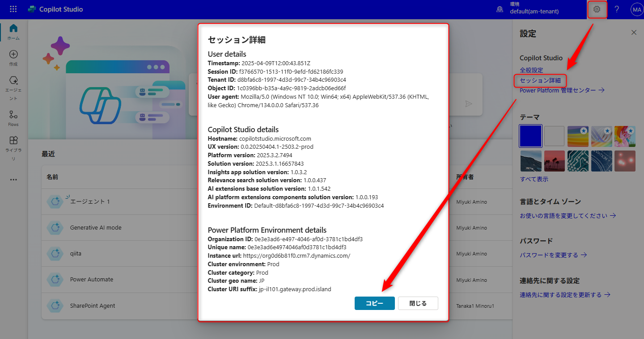Click パスワードを変更する link
644x339 pixels.
tap(553, 255)
